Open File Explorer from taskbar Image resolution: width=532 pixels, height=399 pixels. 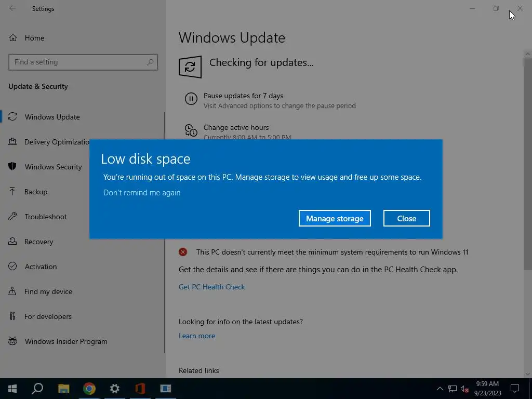pos(63,389)
